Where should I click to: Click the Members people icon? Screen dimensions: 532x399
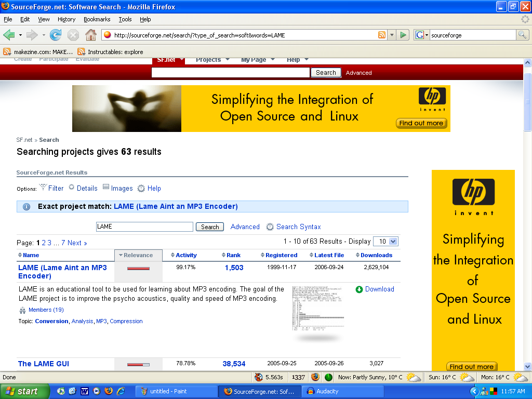pyautogui.click(x=23, y=310)
